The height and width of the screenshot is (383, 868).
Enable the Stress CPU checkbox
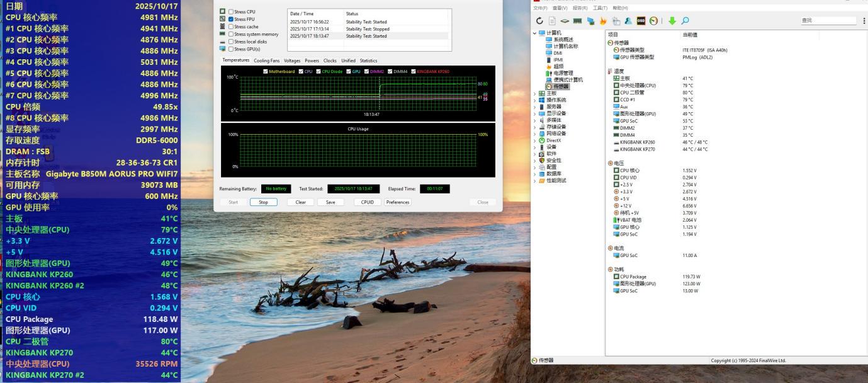click(231, 12)
